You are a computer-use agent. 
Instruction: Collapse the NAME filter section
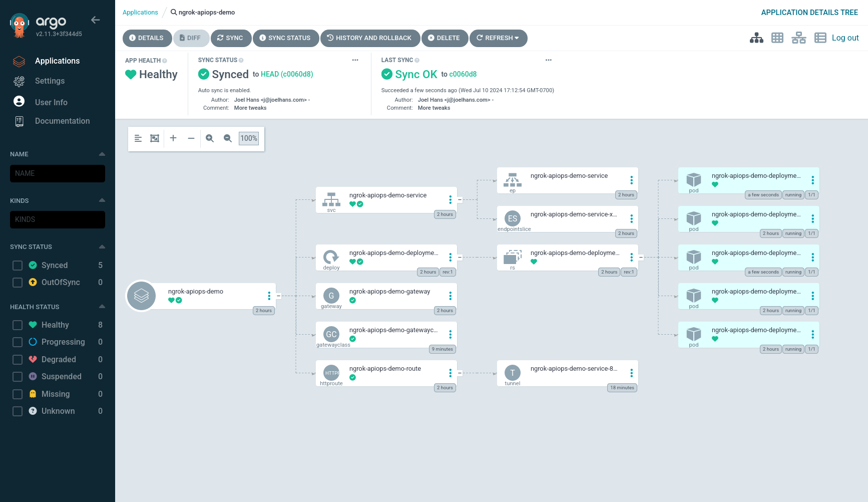point(102,154)
